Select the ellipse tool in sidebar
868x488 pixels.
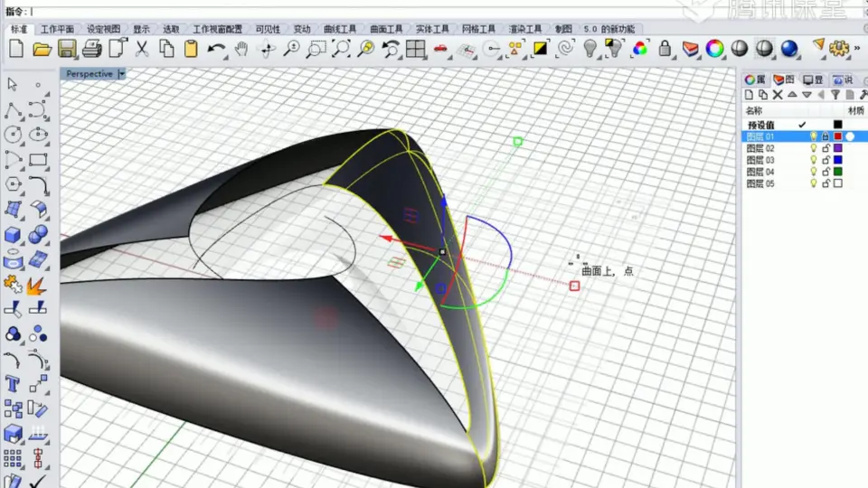[x=38, y=135]
